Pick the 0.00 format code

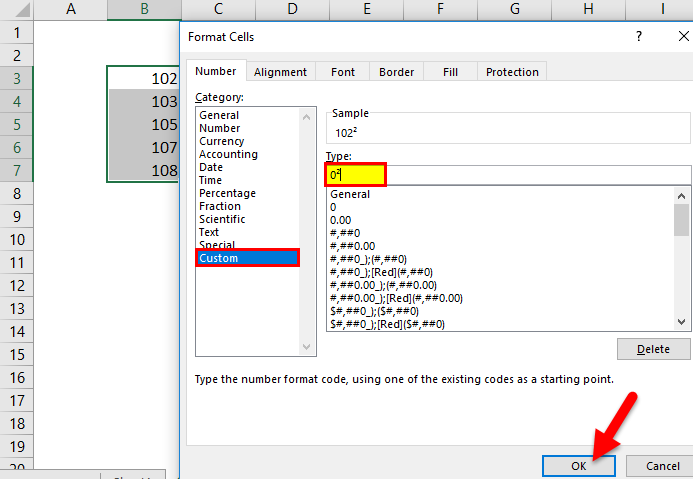[340, 220]
